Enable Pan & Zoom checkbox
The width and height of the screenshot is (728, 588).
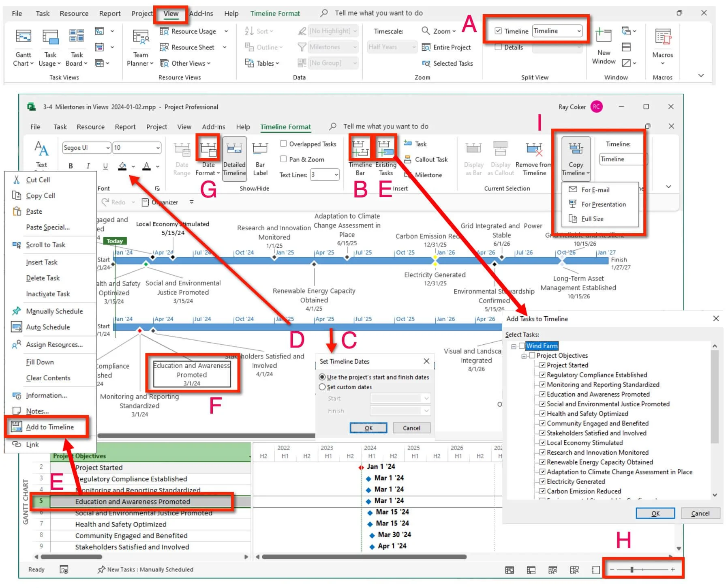coord(283,159)
